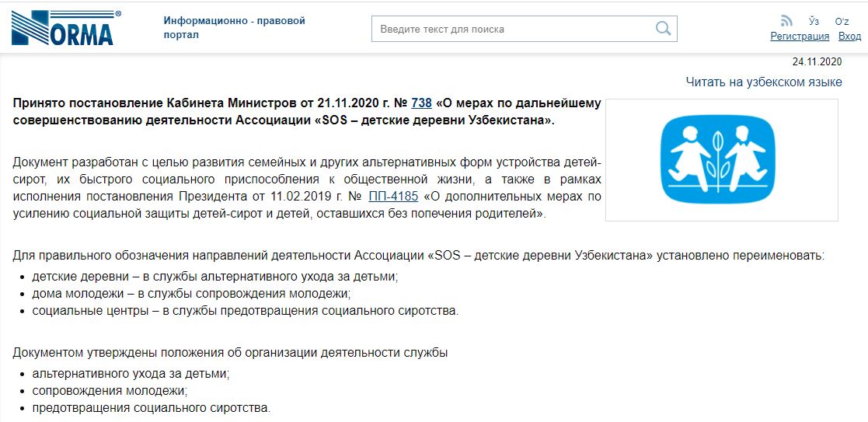
Task: Open resolution number 738 link
Action: tap(421, 103)
